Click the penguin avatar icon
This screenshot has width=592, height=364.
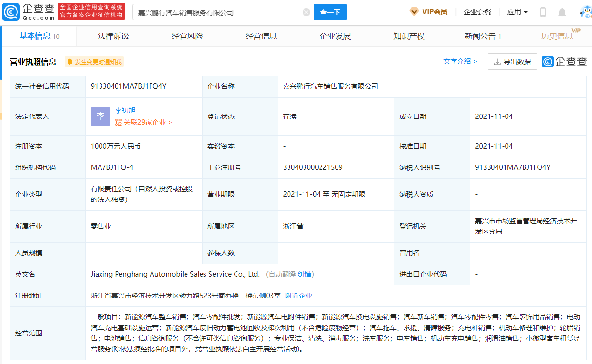click(586, 12)
